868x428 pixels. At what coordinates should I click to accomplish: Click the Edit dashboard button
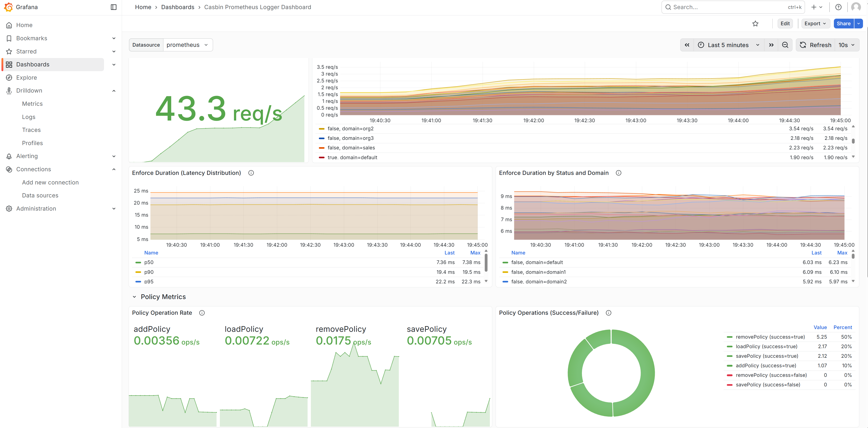[x=785, y=24]
